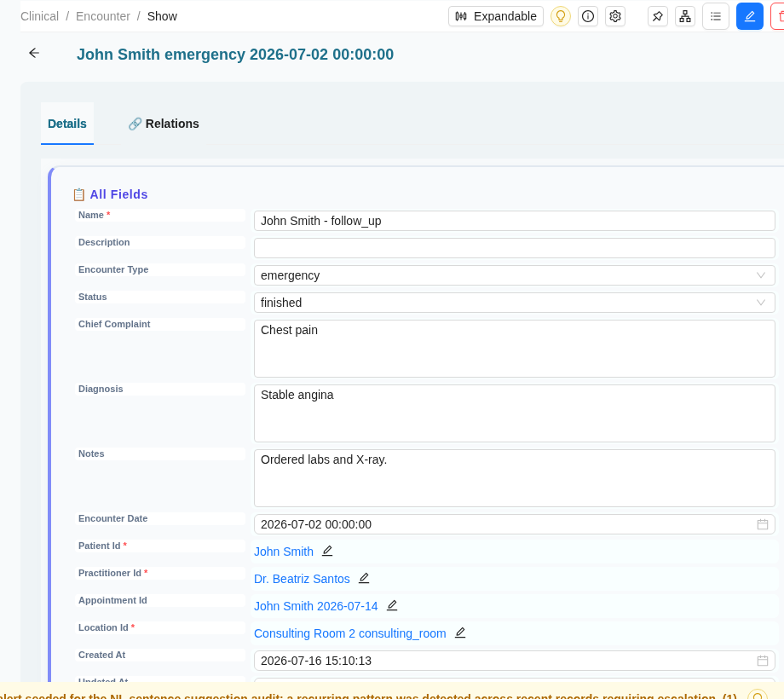Viewport: 784px width, 699px height.
Task: Open the Created At calendar icon
Action: click(763, 661)
